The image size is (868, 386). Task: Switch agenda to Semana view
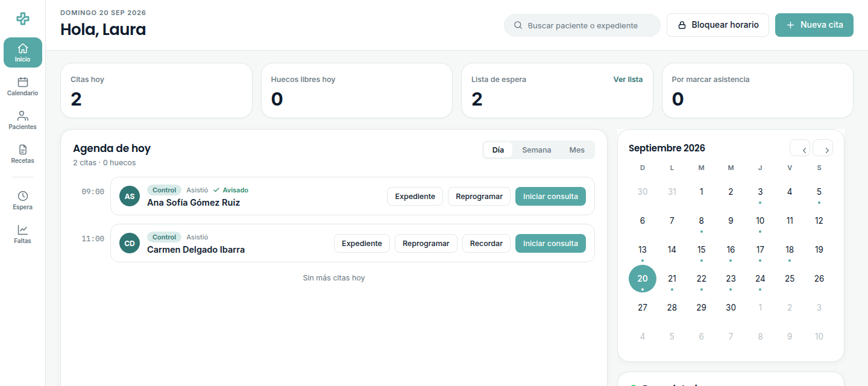click(x=536, y=150)
